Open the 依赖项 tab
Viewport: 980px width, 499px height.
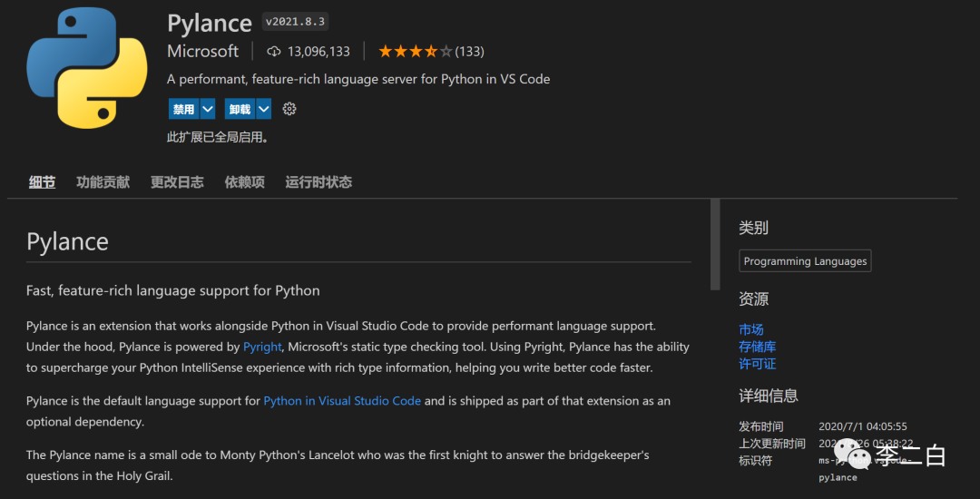244,182
